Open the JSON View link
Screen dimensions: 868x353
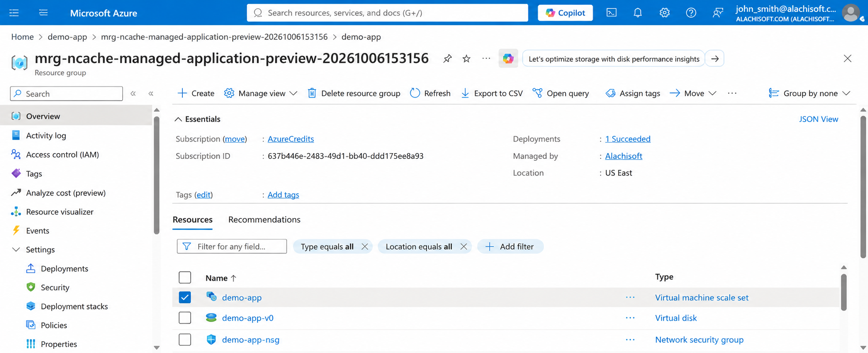(819, 119)
